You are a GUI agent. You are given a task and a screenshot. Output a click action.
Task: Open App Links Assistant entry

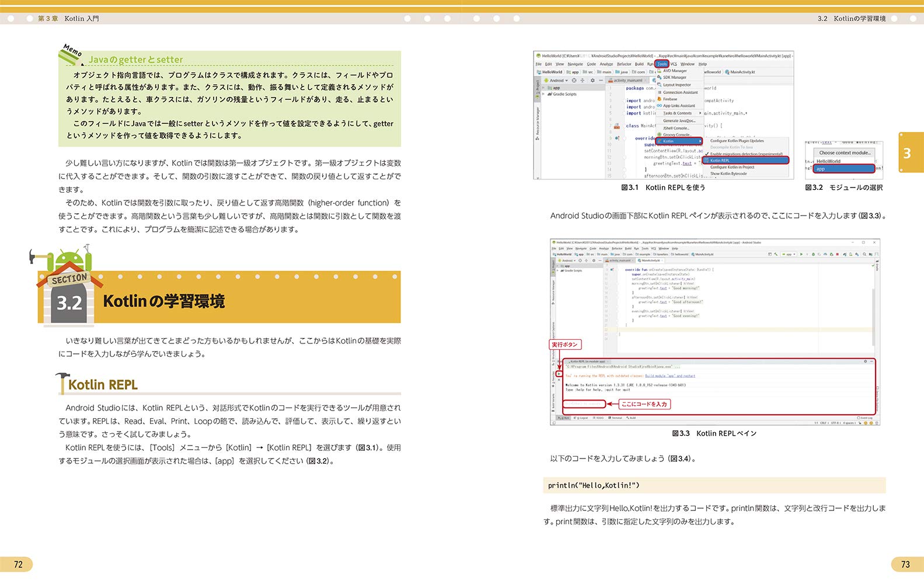tap(679, 106)
